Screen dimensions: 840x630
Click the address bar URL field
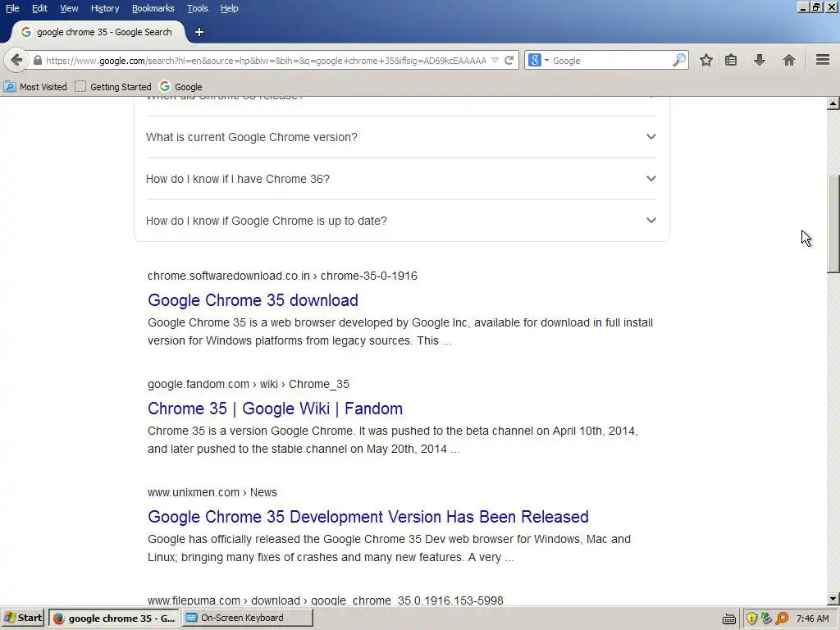click(266, 61)
